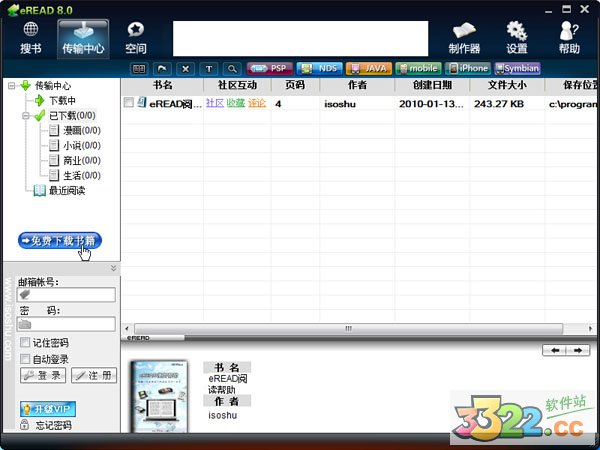This screenshot has height=450, width=600.
Task: Sort by the 书名 column header
Action: pos(162,85)
